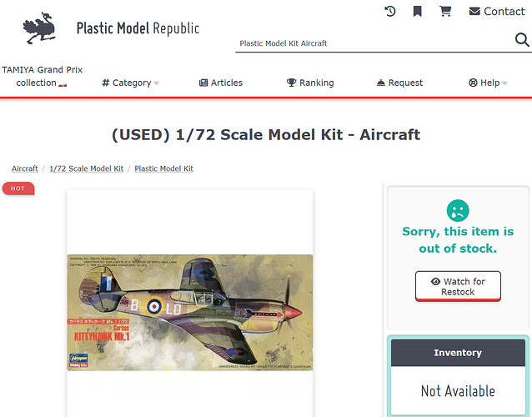The width and height of the screenshot is (532, 417).
Task: Go to Aircraft breadcrumb link
Action: click(25, 168)
